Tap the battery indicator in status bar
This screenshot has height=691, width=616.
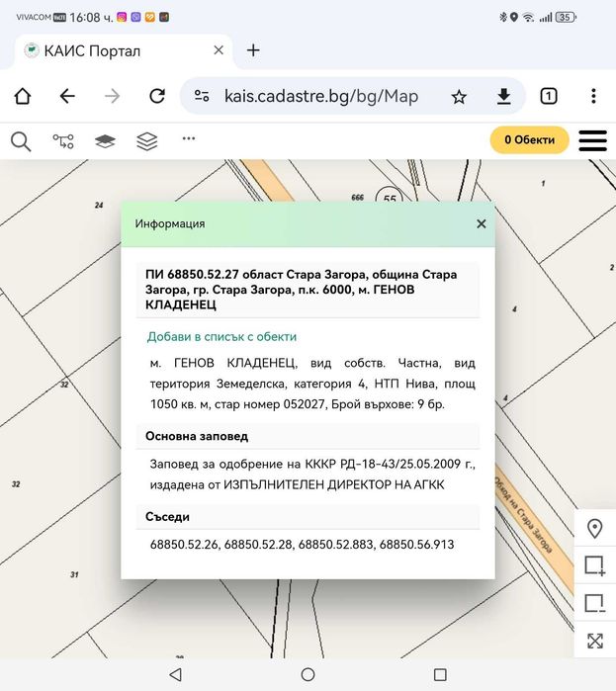(x=566, y=17)
